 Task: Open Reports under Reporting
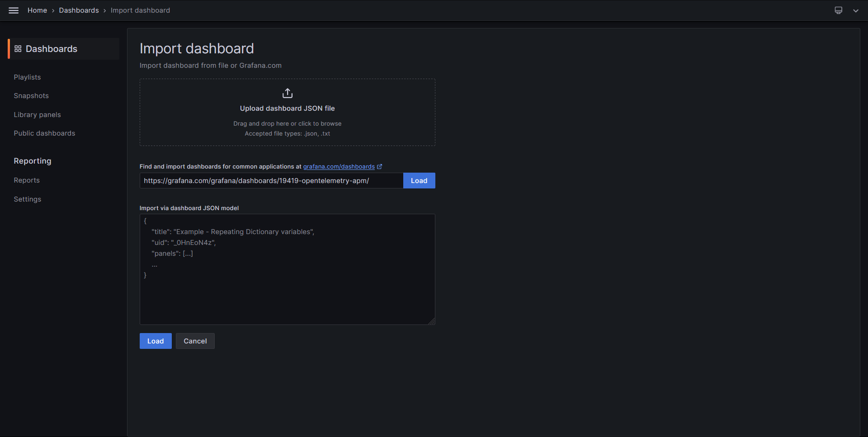pos(27,180)
